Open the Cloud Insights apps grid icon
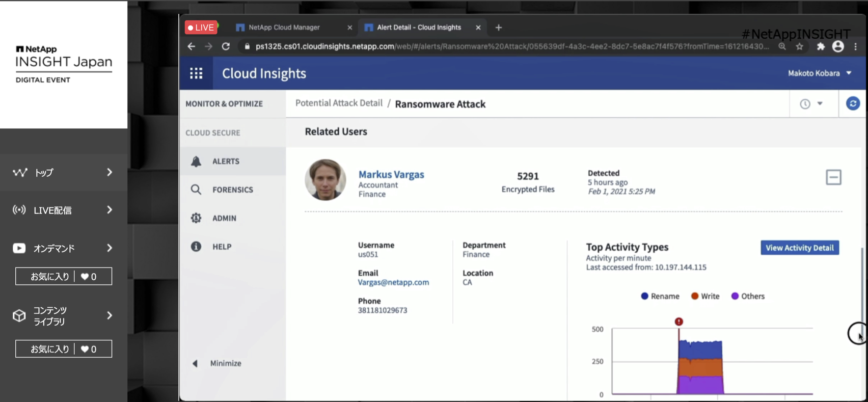The image size is (868, 402). coord(196,73)
